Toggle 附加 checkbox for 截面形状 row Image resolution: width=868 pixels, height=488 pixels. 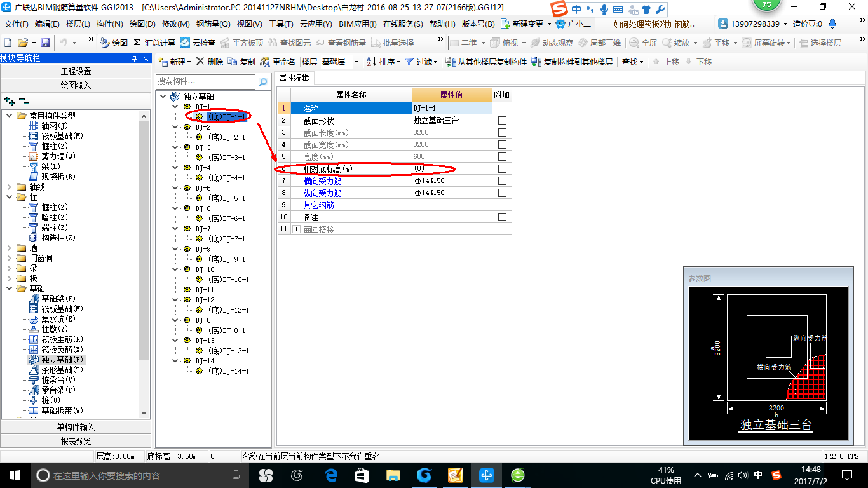click(502, 120)
